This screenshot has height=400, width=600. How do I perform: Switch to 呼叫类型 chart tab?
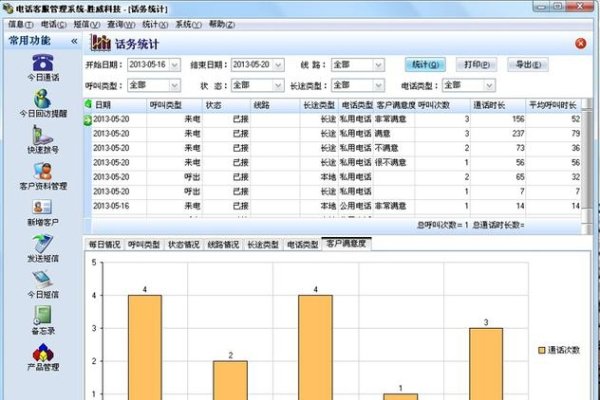click(144, 244)
